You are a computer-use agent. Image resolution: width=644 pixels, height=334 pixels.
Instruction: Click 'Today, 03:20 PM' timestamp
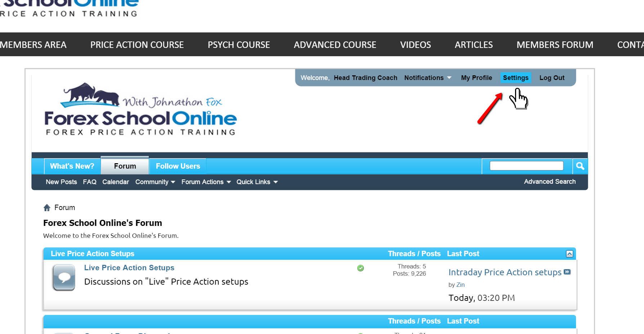click(482, 298)
